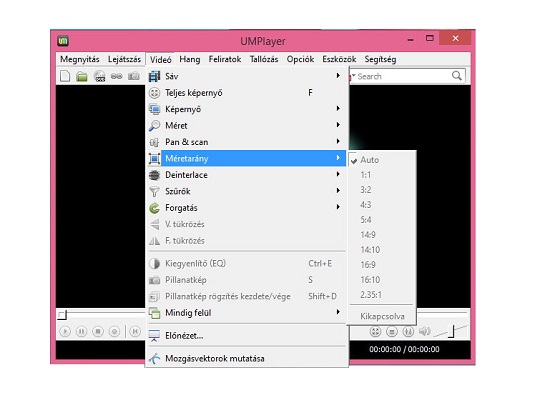Open the Hang menu
Viewport: 550px width, 395px height.
click(x=190, y=59)
